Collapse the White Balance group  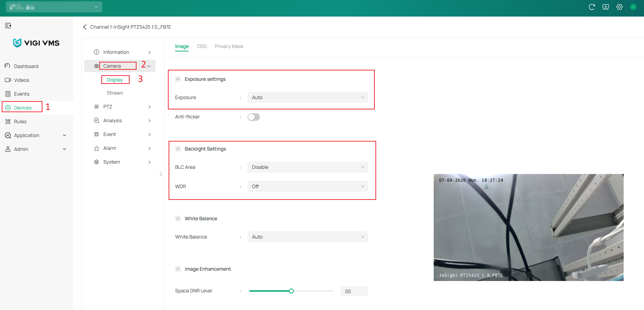(178, 219)
